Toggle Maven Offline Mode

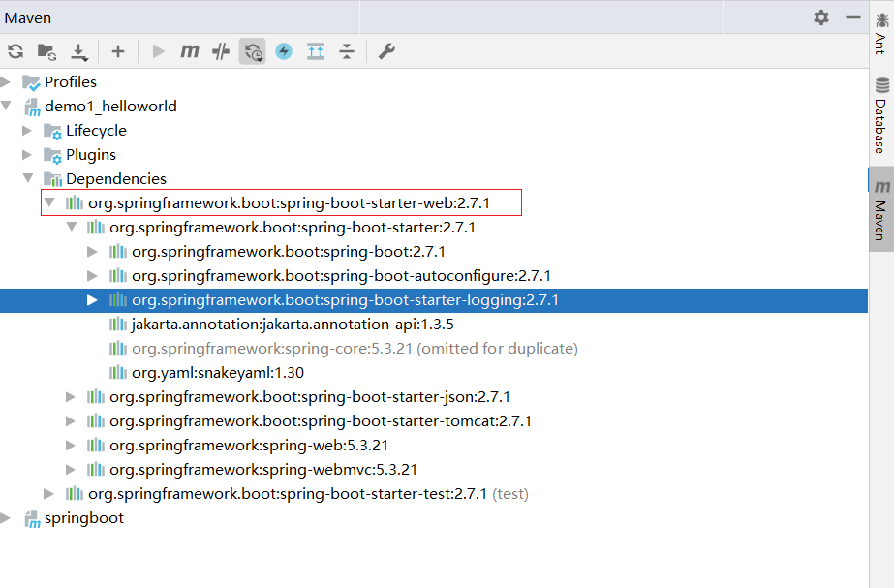click(x=221, y=51)
